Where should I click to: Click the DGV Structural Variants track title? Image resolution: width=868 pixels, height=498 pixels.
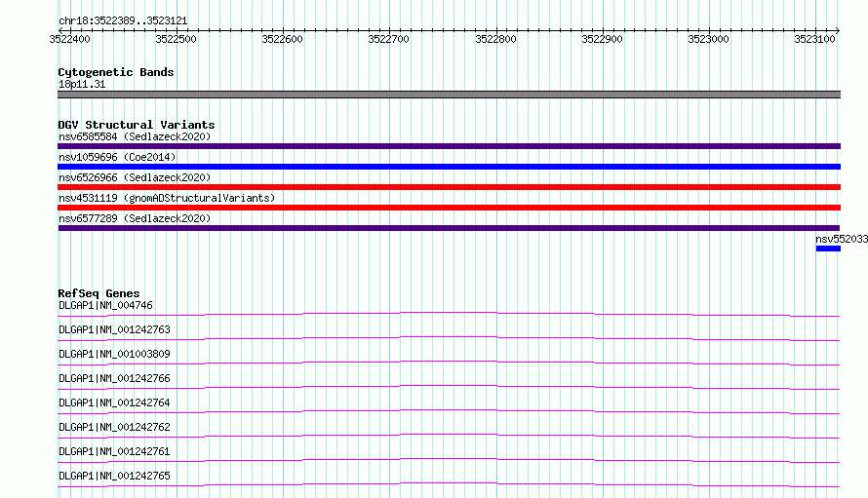[137, 125]
